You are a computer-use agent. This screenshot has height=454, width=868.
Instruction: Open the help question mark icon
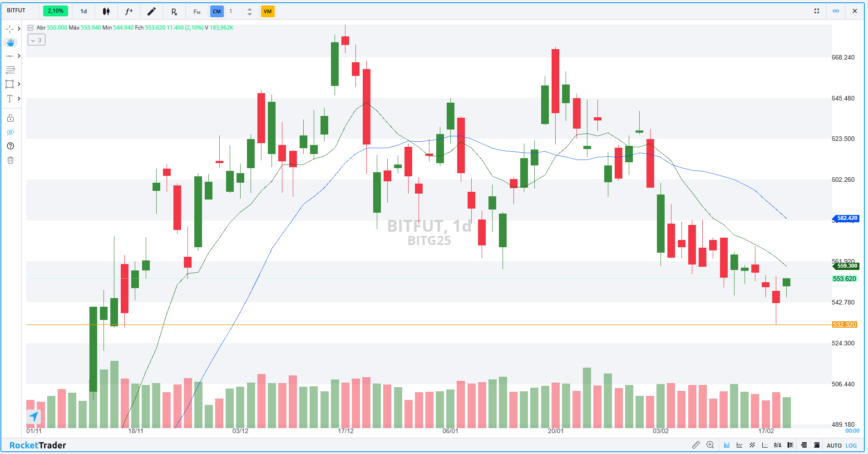(10, 146)
